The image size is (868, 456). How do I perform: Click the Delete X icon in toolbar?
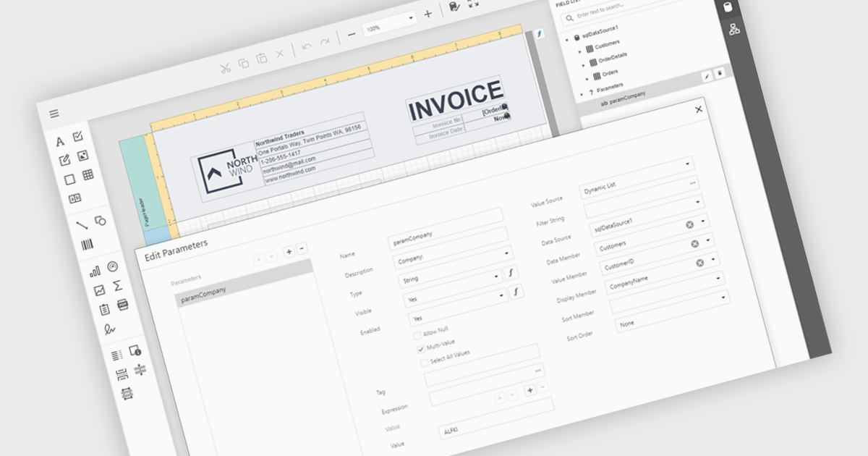(x=280, y=54)
